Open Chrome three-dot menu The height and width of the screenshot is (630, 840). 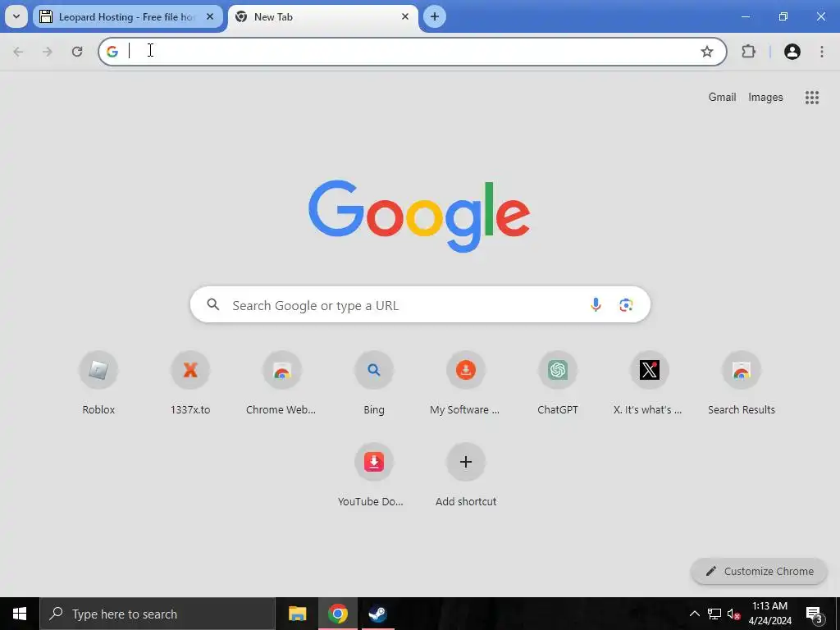[822, 52]
